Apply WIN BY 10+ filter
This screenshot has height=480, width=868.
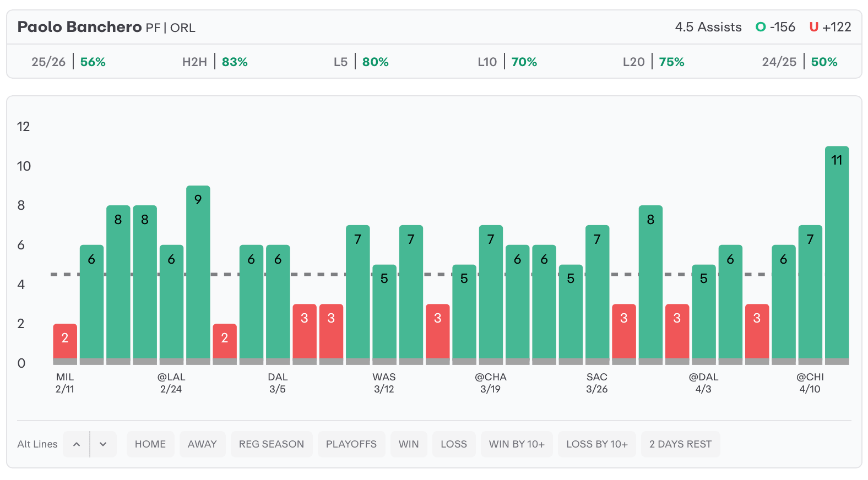pos(517,444)
